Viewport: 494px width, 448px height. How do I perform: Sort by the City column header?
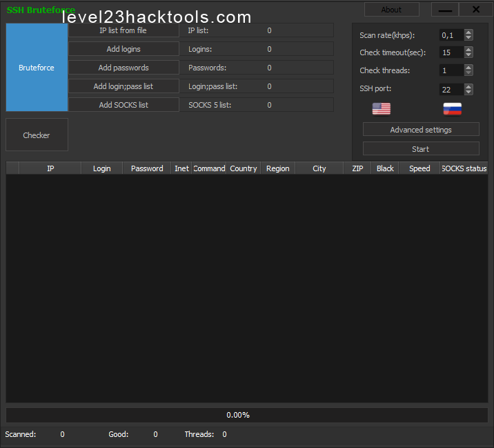(319, 168)
